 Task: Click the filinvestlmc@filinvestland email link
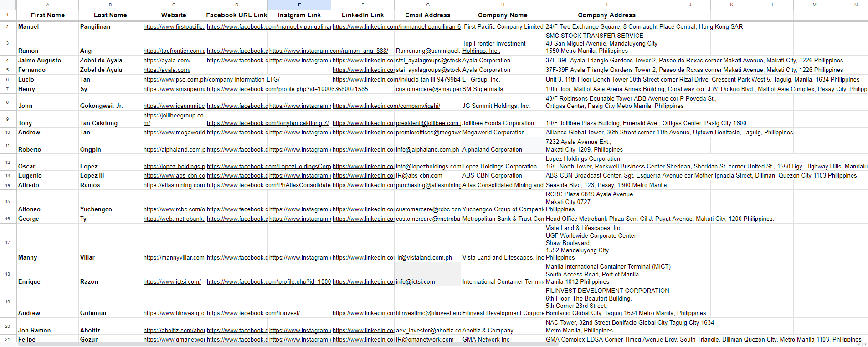point(428,313)
